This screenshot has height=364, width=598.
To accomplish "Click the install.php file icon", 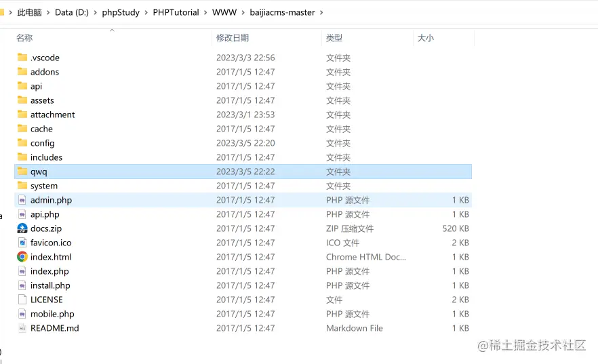I will (22, 285).
